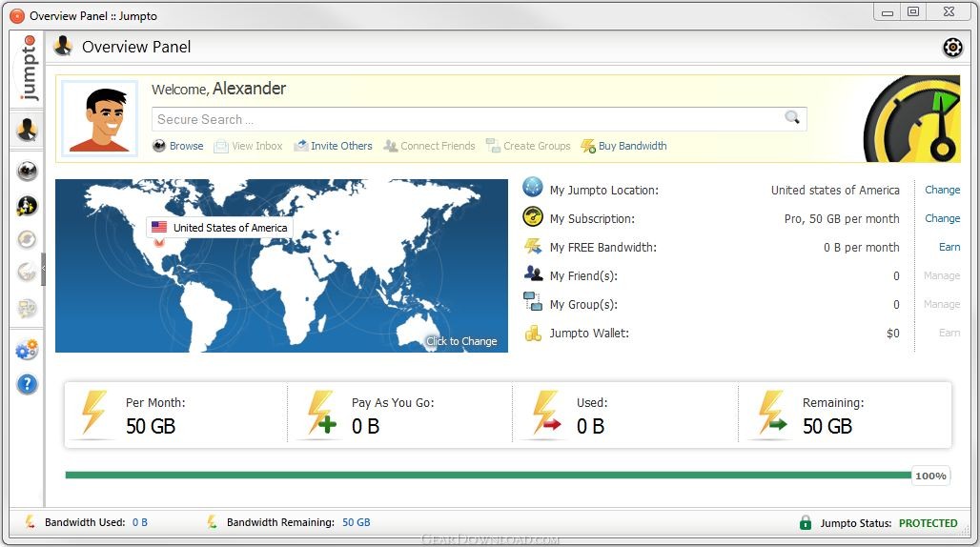Click Earn for FREE Bandwidth

pos(949,247)
